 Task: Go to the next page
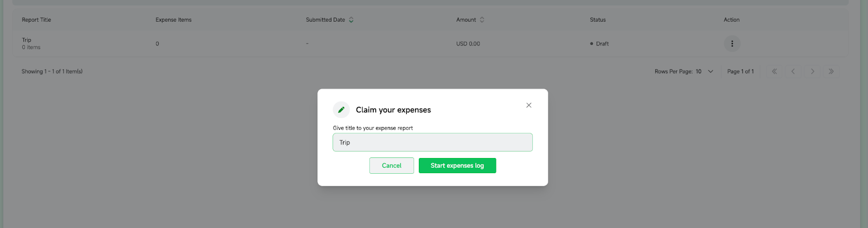(x=812, y=71)
